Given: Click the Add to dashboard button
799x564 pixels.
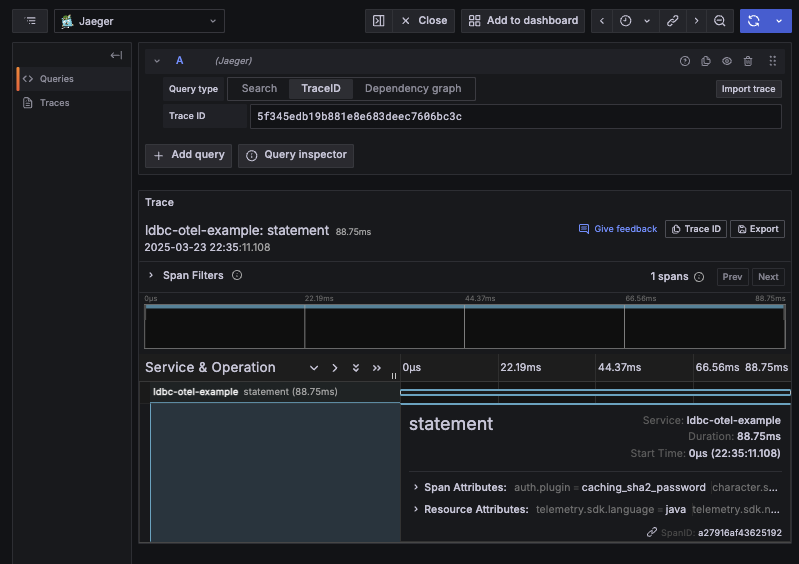Looking at the screenshot, I should 522,21.
